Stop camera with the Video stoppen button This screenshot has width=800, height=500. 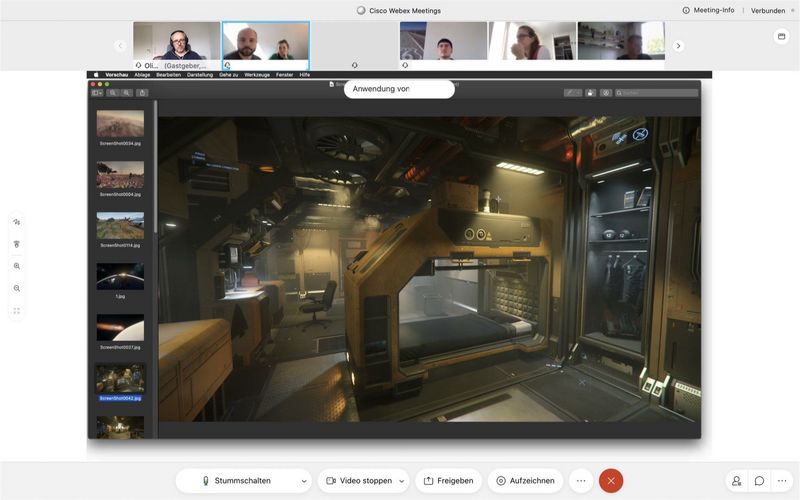click(359, 481)
